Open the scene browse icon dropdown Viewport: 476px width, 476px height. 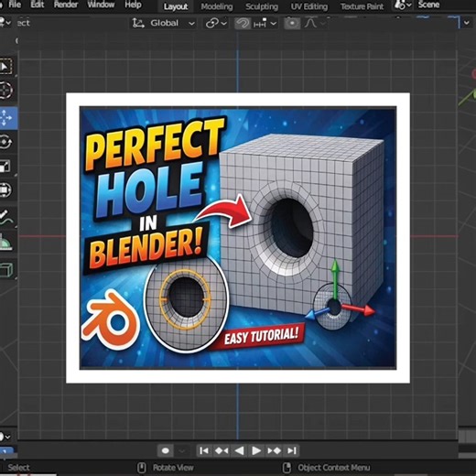[403, 5]
